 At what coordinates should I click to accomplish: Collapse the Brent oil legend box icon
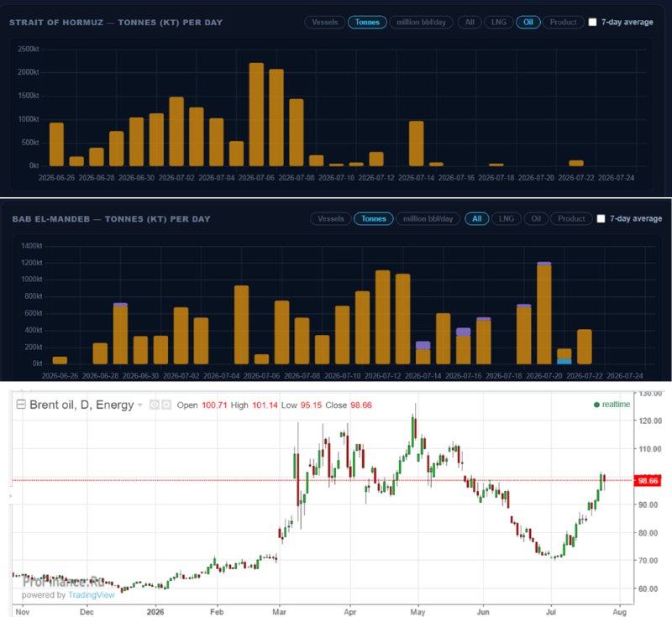tap(20, 404)
